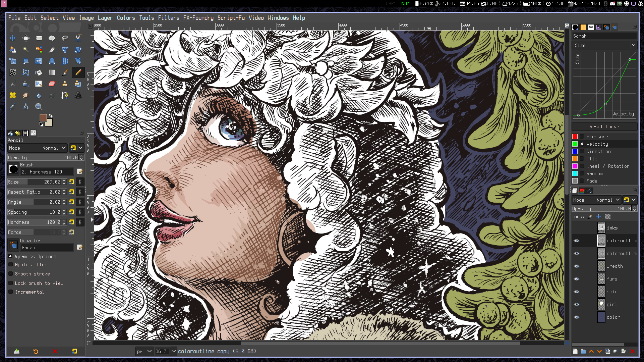Open the Size curve selector dropdown
This screenshot has width=644, height=362.
(x=604, y=45)
